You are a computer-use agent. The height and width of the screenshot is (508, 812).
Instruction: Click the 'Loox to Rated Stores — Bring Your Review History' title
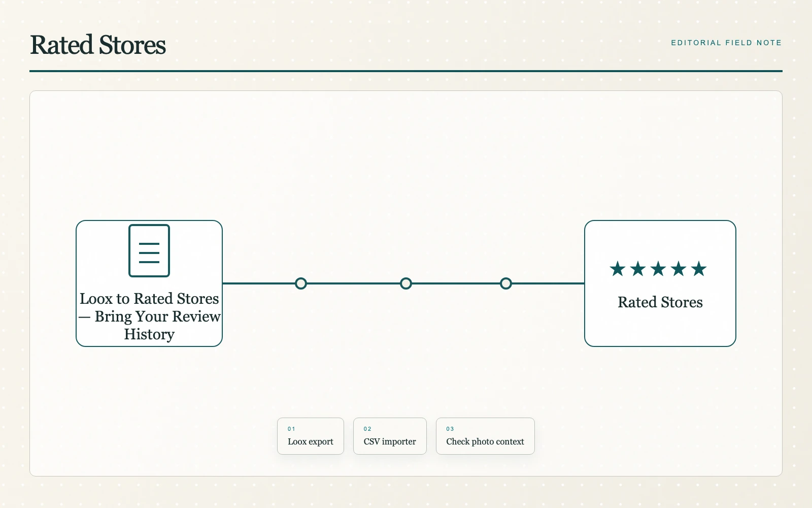pos(149,316)
